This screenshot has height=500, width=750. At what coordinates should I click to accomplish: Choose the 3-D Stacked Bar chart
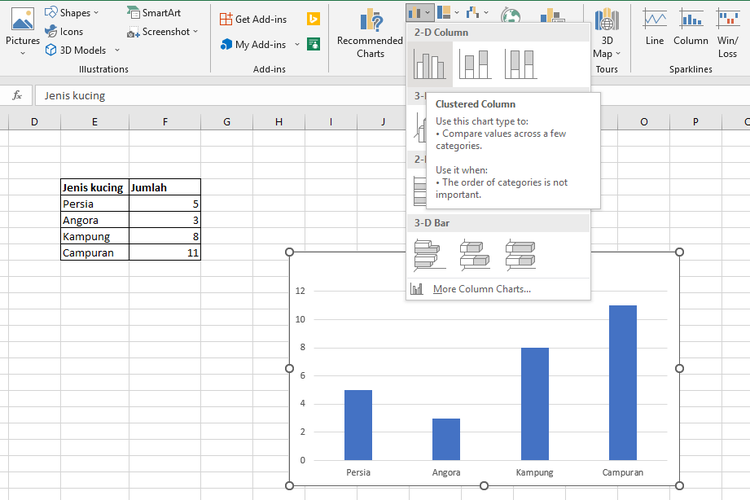474,255
